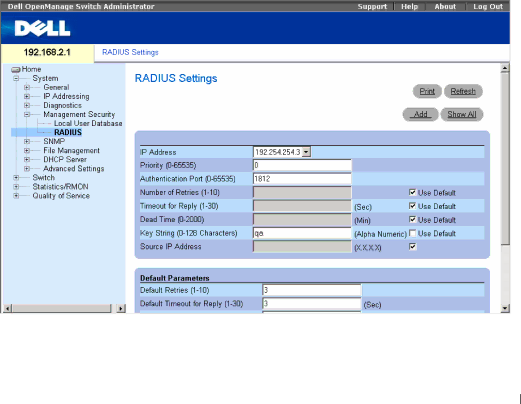Open the About link
This screenshot has height=404, width=521.
(x=445, y=6)
